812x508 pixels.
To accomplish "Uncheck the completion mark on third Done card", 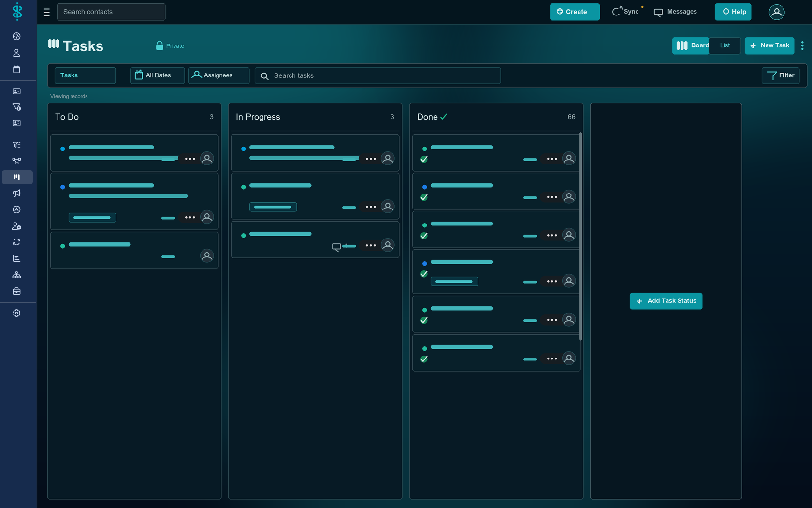I will point(424,236).
